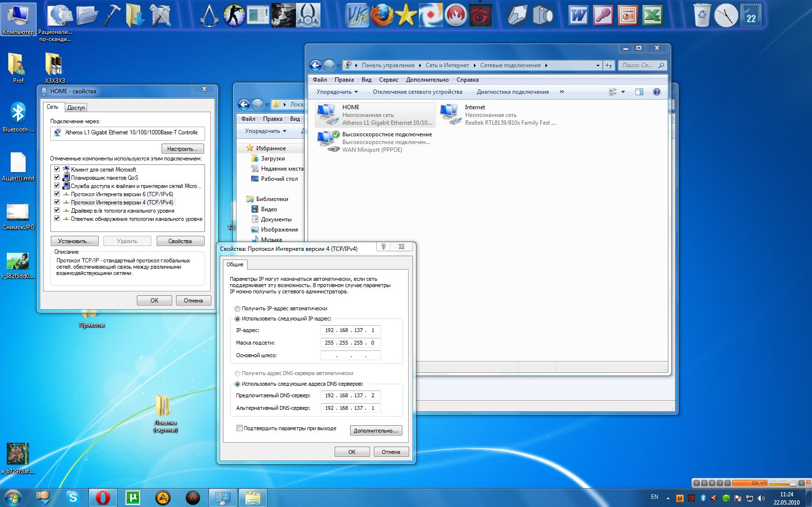Expand the toolbar overflow chevron
Image resolution: width=812 pixels, height=507 pixels.
pyautogui.click(x=561, y=92)
